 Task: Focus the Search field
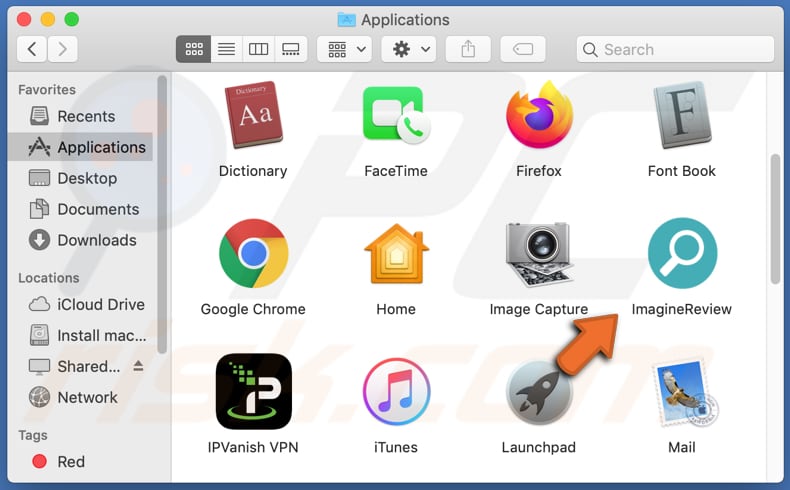click(x=675, y=49)
